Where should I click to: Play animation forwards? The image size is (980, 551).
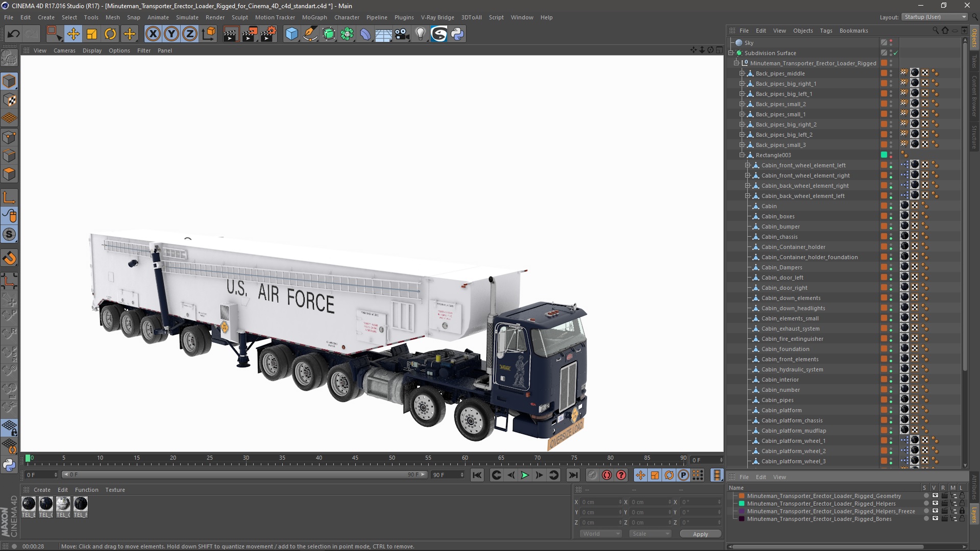click(x=525, y=475)
